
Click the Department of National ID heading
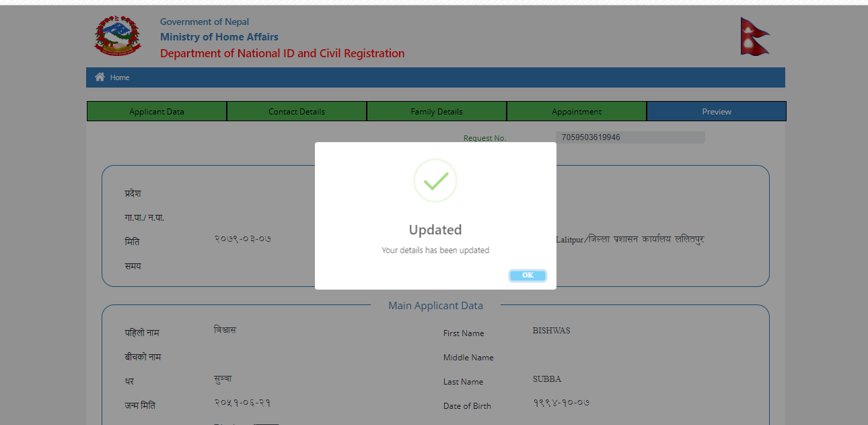[282, 53]
